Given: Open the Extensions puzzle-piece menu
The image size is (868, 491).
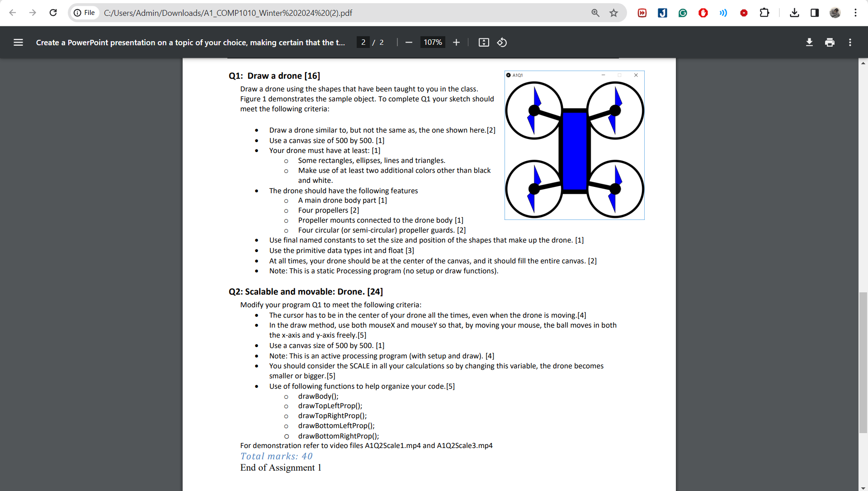Looking at the screenshot, I should click(x=764, y=13).
